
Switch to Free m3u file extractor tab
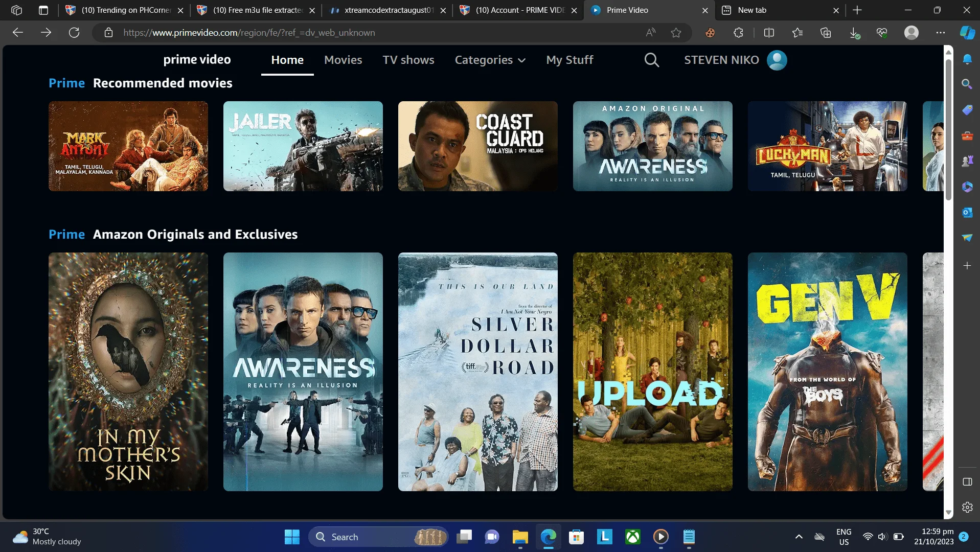[256, 10]
